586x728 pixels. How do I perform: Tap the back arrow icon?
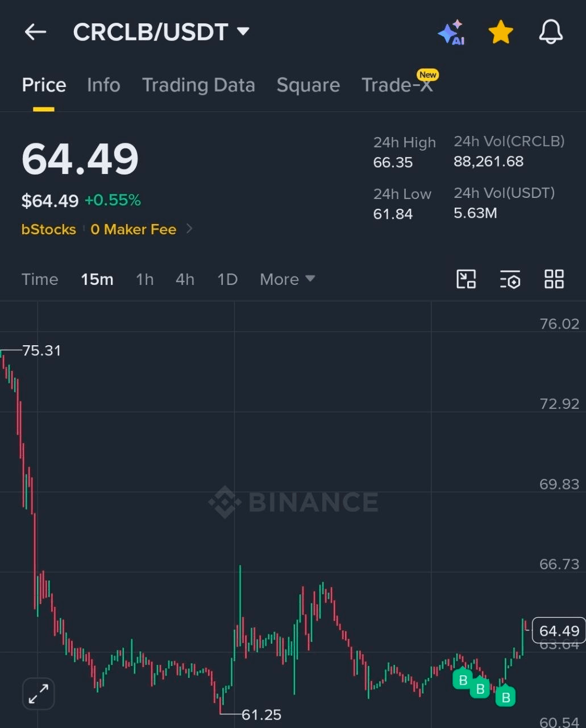tap(35, 32)
